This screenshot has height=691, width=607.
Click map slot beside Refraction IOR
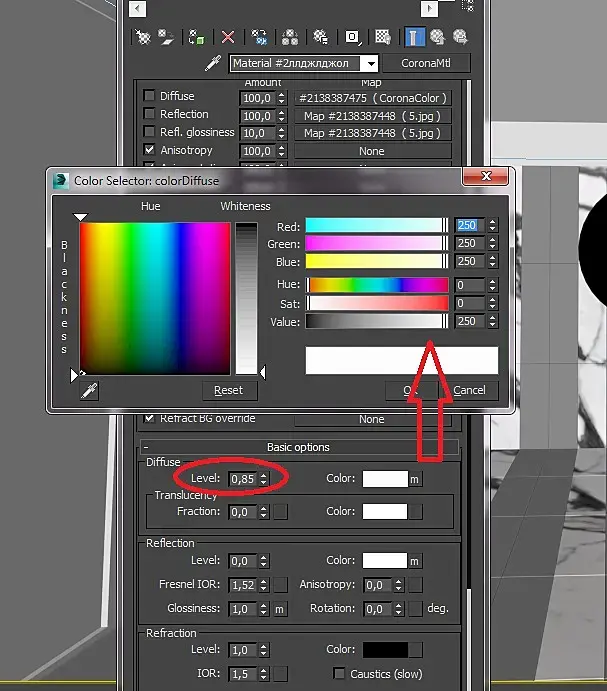tap(280, 674)
